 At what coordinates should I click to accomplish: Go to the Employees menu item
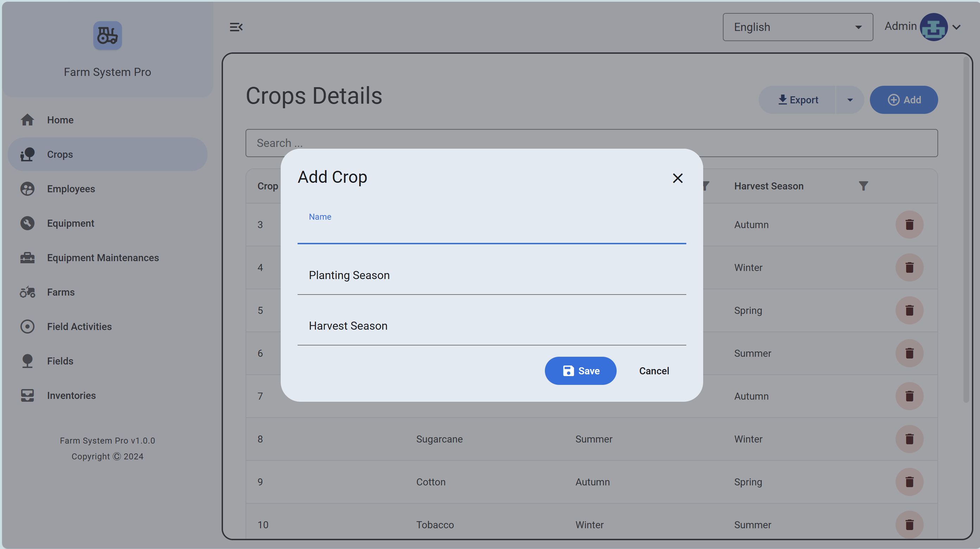pyautogui.click(x=71, y=189)
